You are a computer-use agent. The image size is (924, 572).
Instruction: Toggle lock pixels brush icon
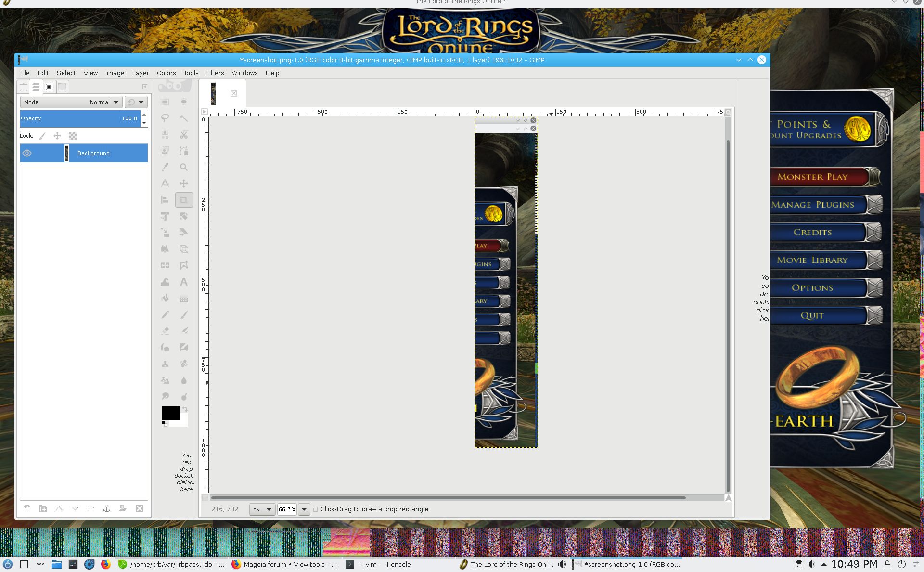[42, 136]
